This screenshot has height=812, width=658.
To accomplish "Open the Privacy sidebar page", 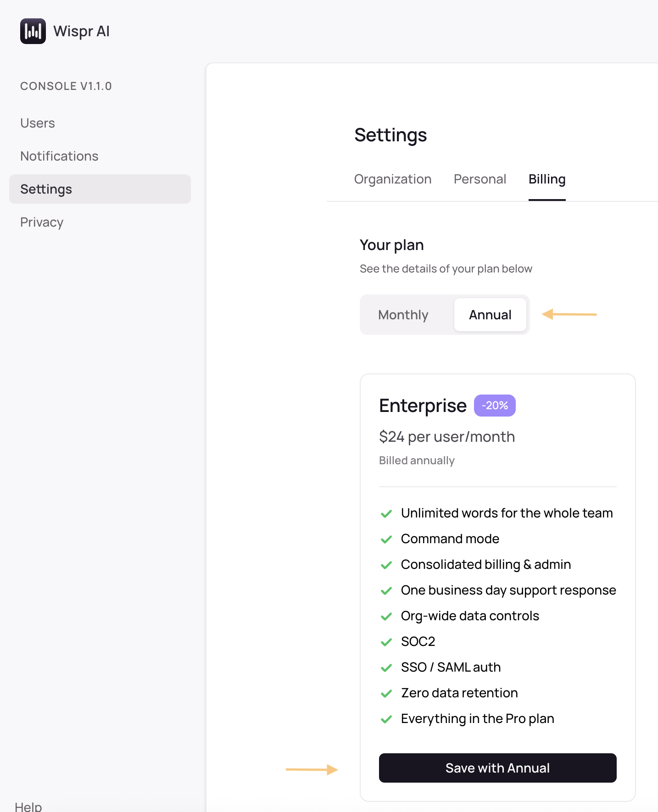I will click(x=42, y=222).
